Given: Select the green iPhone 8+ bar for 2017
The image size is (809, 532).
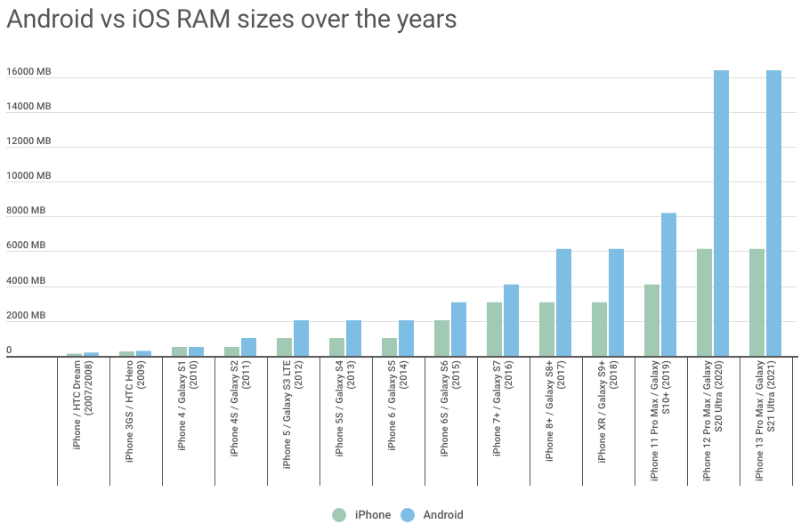Looking at the screenshot, I should [x=547, y=329].
